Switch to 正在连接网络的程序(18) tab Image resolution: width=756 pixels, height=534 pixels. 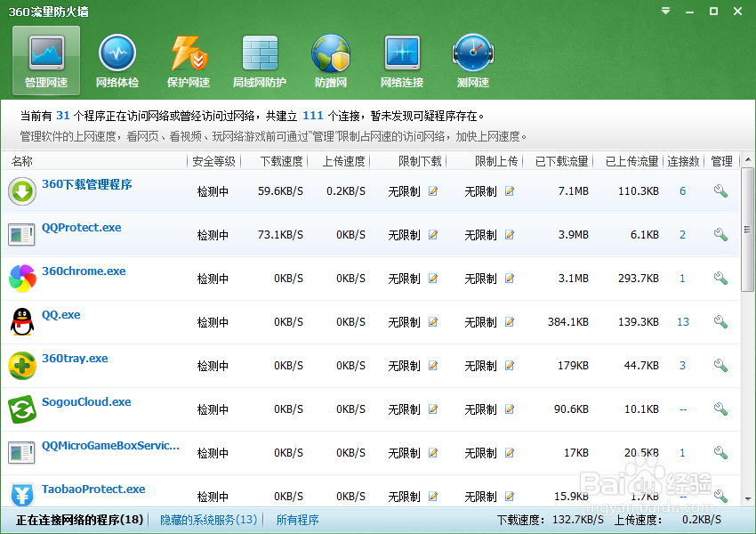79,520
